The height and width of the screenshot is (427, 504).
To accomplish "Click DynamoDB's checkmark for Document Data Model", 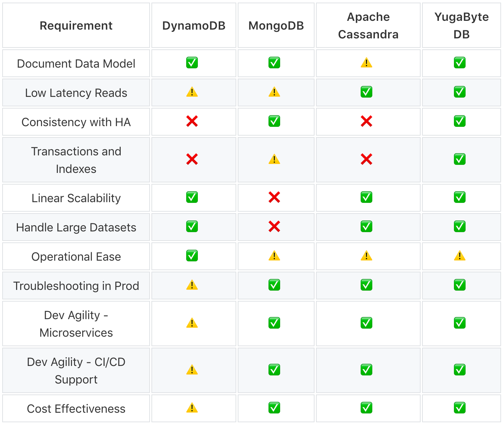I will [192, 63].
